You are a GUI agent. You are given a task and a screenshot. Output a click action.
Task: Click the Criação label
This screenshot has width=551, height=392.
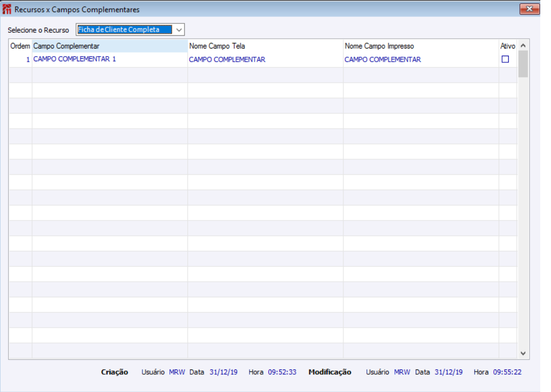pyautogui.click(x=115, y=372)
